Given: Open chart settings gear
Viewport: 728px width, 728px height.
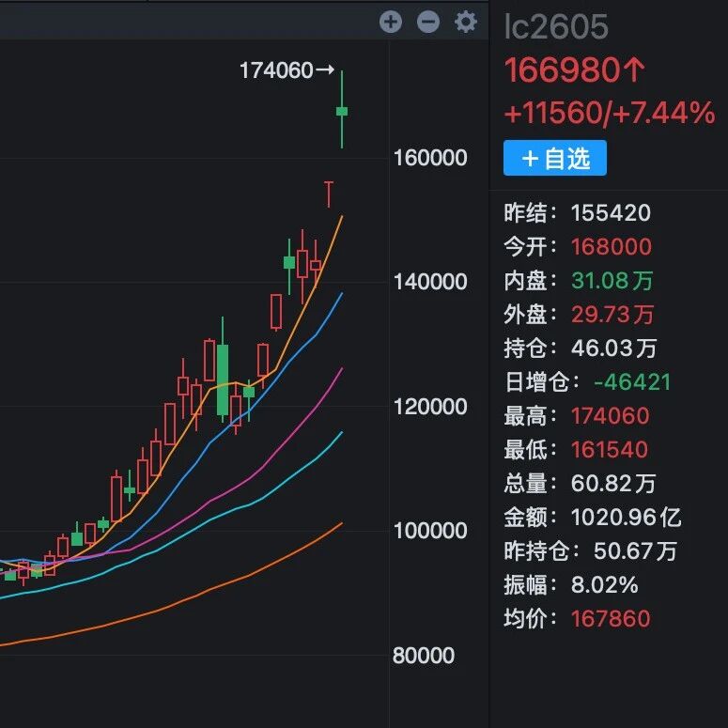Looking at the screenshot, I should pyautogui.click(x=466, y=22).
